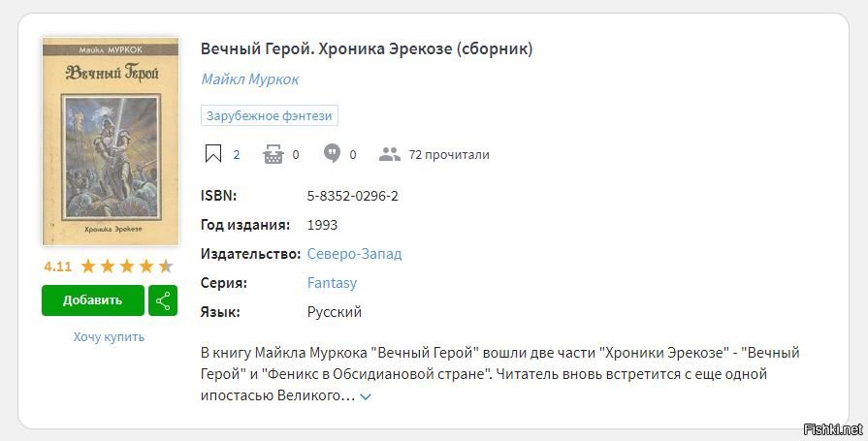The image size is (868, 441).
Task: Click the rating stars row
Action: (x=126, y=266)
